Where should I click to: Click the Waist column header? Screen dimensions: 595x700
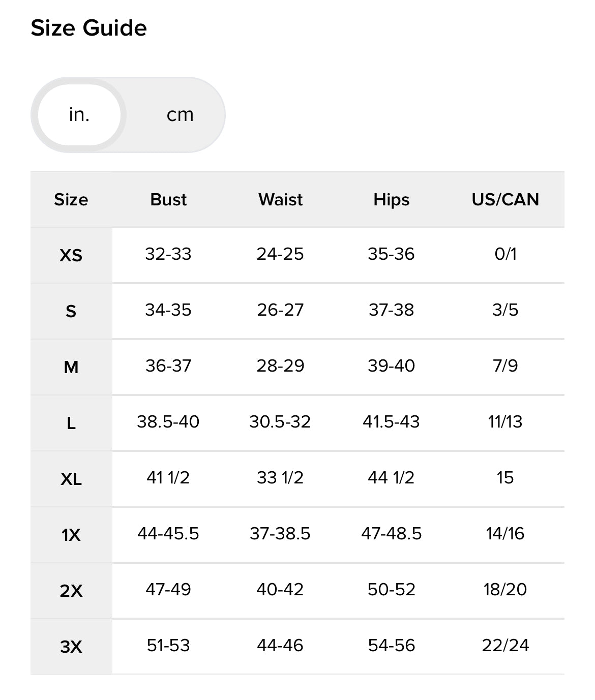point(280,199)
